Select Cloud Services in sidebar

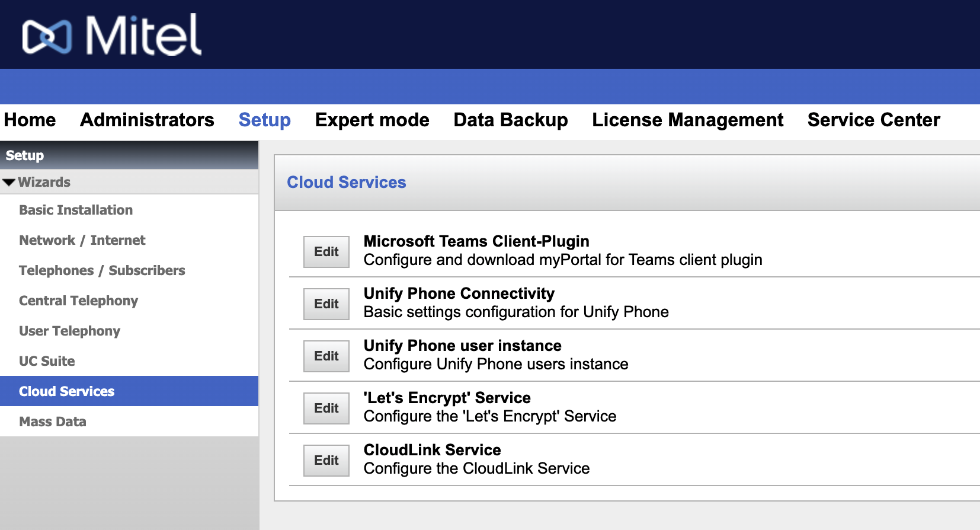tap(129, 391)
